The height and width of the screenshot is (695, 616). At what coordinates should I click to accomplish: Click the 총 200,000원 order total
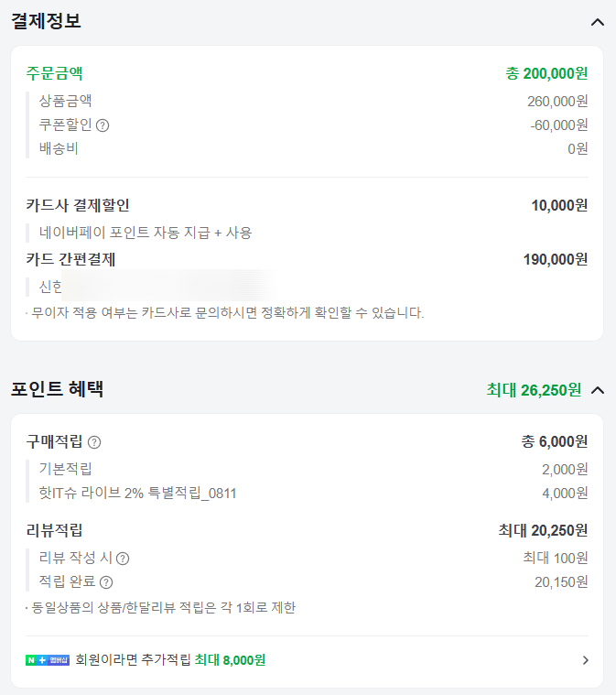point(546,73)
